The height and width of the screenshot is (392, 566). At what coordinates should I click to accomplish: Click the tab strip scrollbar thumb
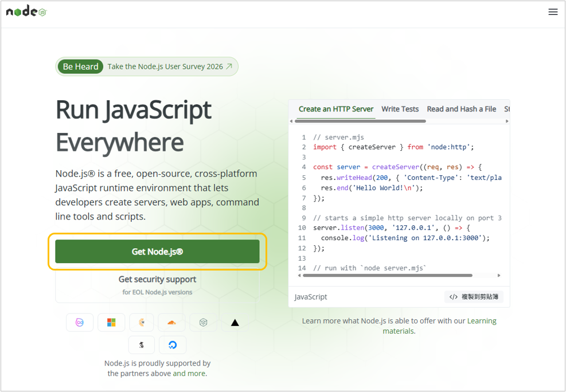click(x=360, y=121)
